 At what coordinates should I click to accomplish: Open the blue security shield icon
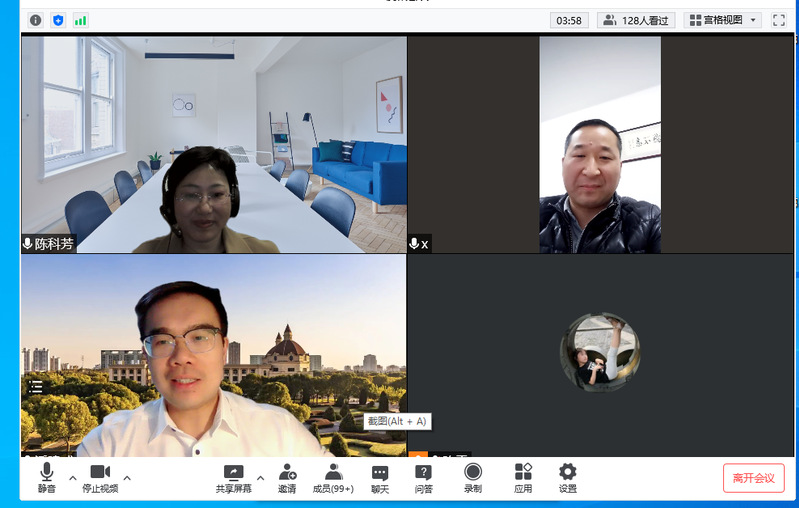[x=58, y=20]
